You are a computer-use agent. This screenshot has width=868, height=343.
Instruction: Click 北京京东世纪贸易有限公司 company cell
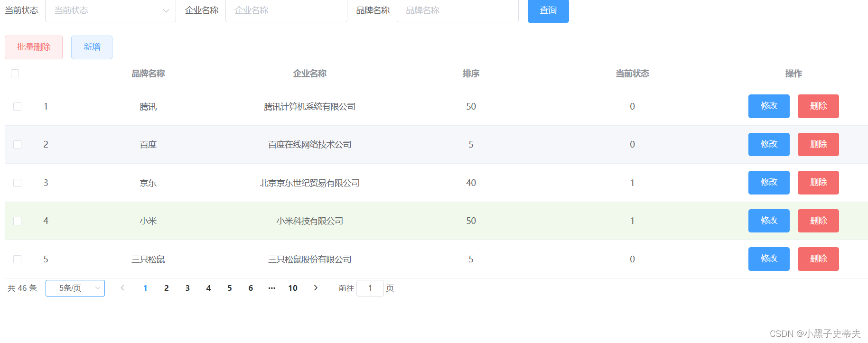pos(309,183)
